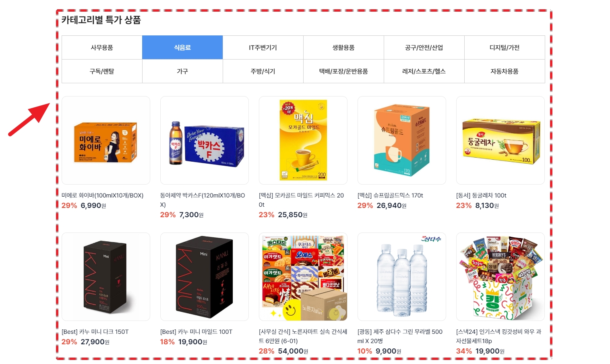
Task: Switch to the 레저/스포츠/헬스 tab
Action: (x=424, y=71)
